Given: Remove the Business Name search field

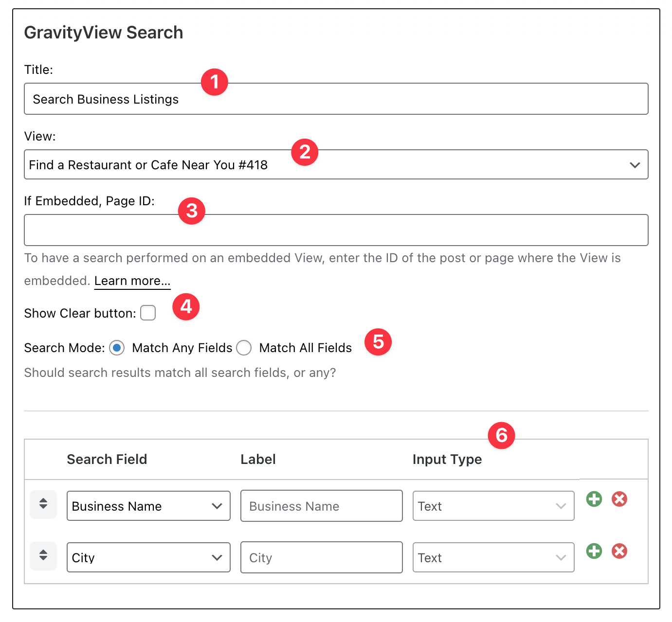Looking at the screenshot, I should coord(619,499).
